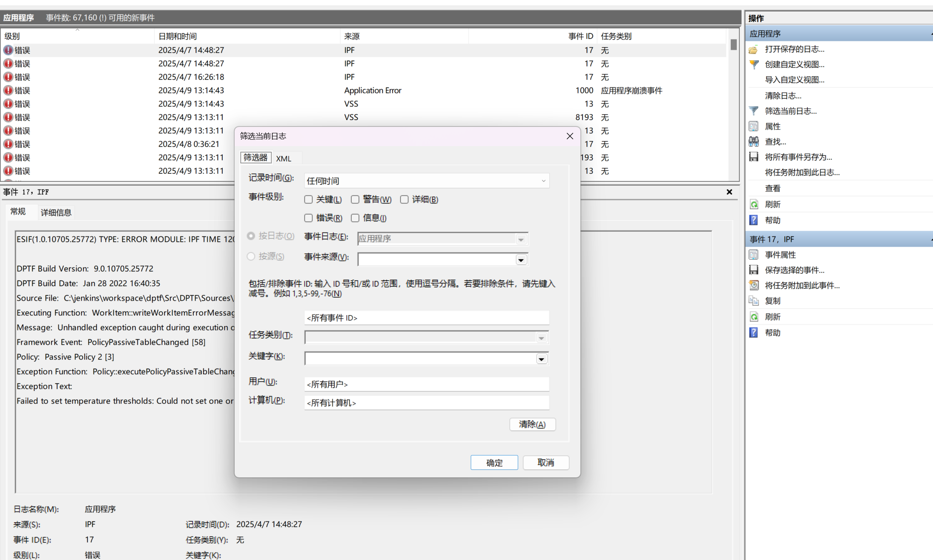The width and height of the screenshot is (933, 560).
Task: Enable the 错误 (Error) level checkbox
Action: click(x=309, y=218)
